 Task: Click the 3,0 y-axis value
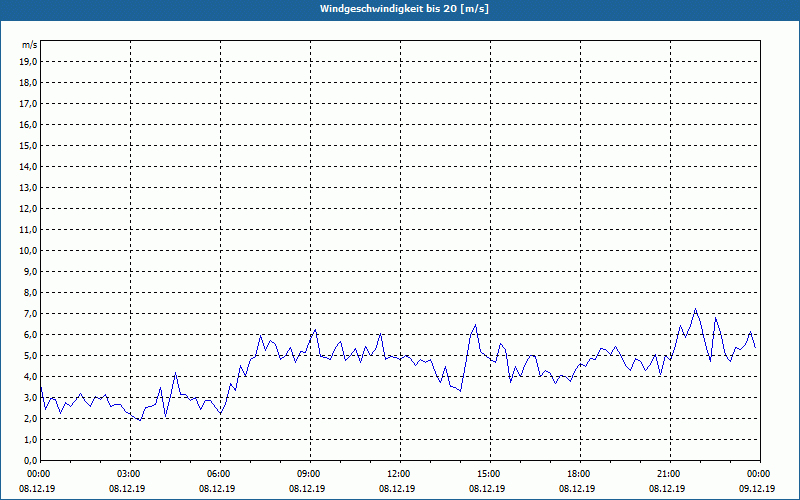(31, 397)
